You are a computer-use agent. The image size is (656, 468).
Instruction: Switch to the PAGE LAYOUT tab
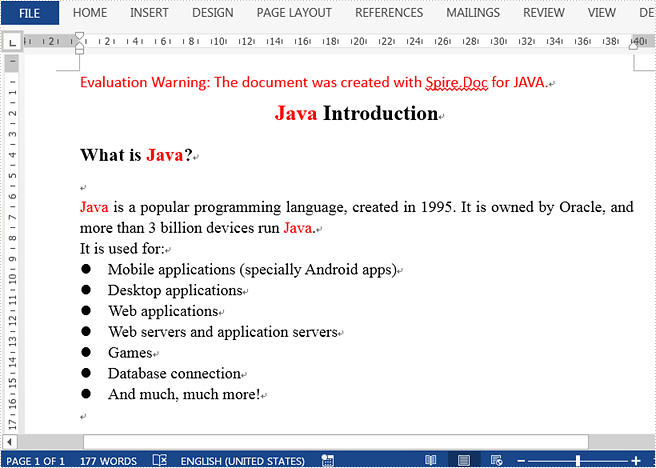[294, 13]
